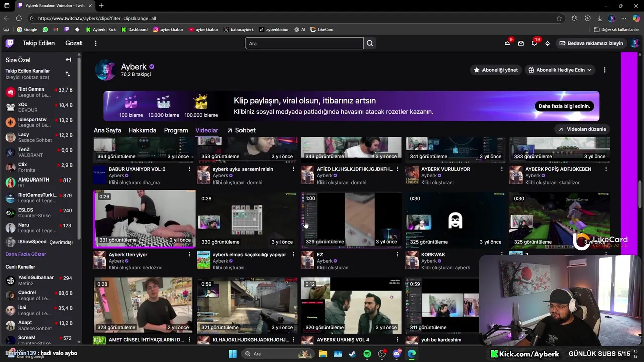Click Bedava reklamsız izleyin button
Viewport: 644px width, 362px height.
591,43
